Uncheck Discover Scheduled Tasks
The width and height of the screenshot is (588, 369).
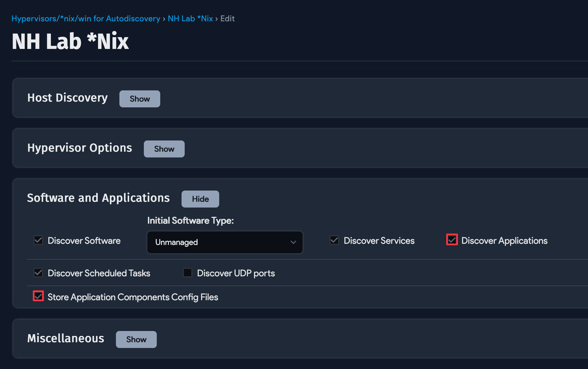pyautogui.click(x=38, y=273)
